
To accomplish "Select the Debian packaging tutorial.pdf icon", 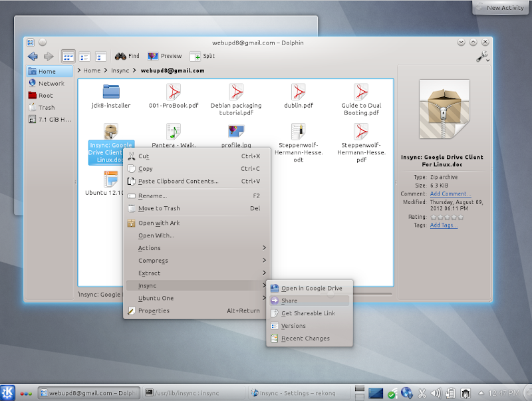I will [x=236, y=92].
